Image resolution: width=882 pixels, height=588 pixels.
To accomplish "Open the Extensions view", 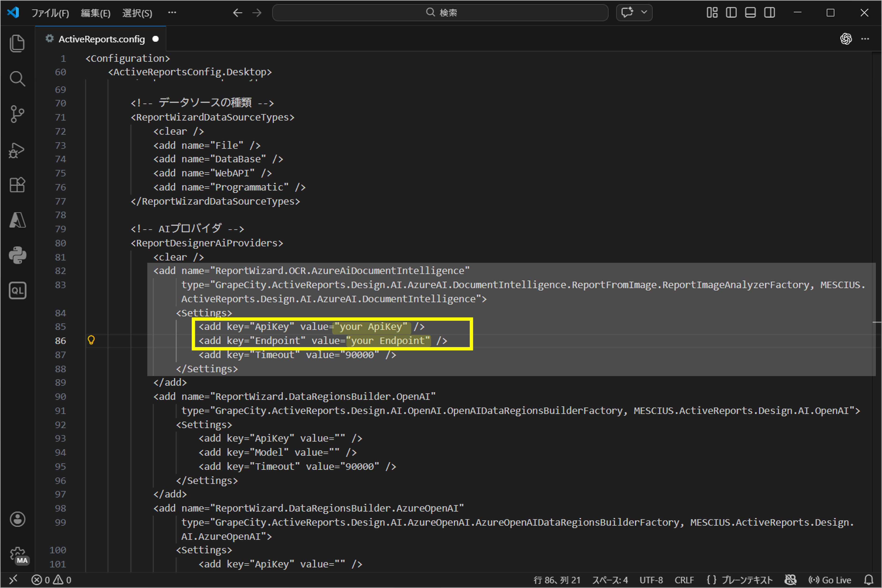I will pos(17,185).
